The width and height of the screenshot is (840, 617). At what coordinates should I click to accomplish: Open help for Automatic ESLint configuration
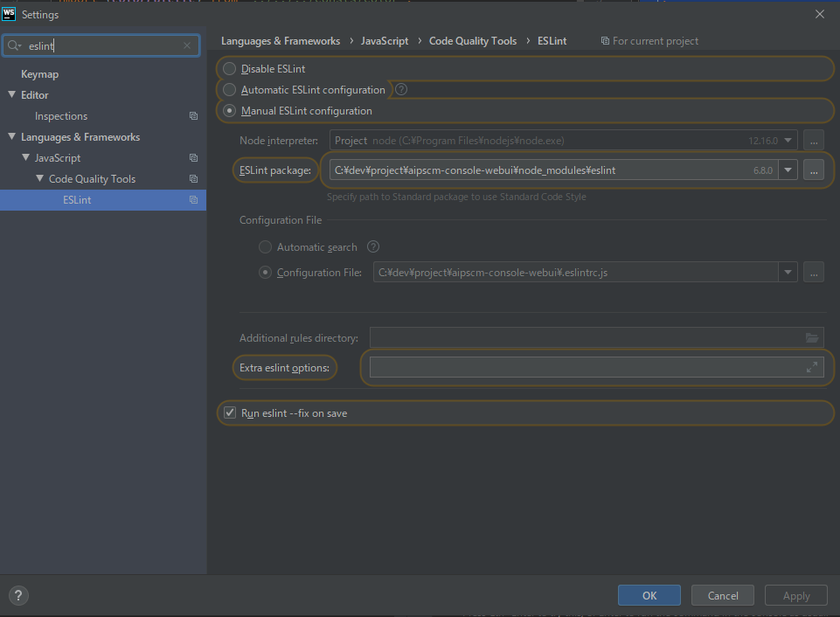point(401,89)
